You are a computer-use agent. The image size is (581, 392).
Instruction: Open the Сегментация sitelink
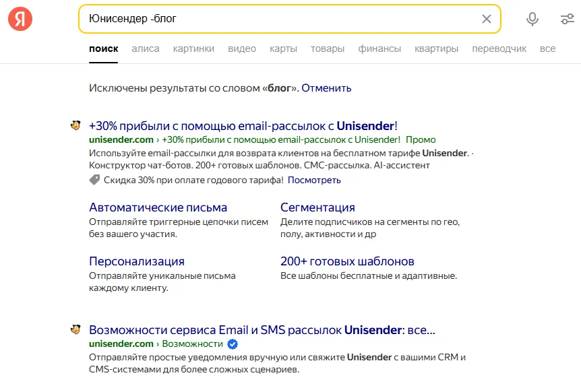pyautogui.click(x=317, y=207)
